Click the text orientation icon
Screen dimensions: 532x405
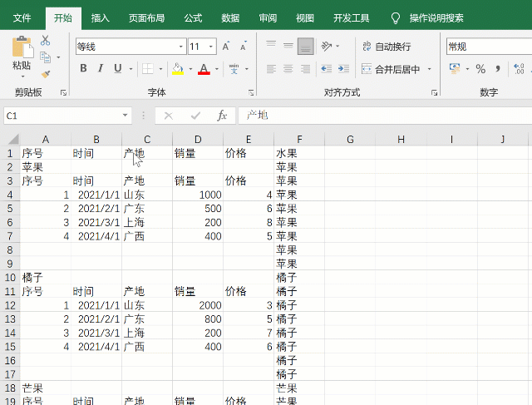[327, 46]
